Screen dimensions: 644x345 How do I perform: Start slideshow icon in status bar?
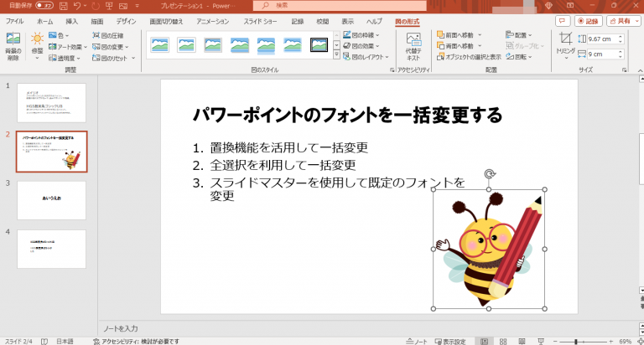541,342
